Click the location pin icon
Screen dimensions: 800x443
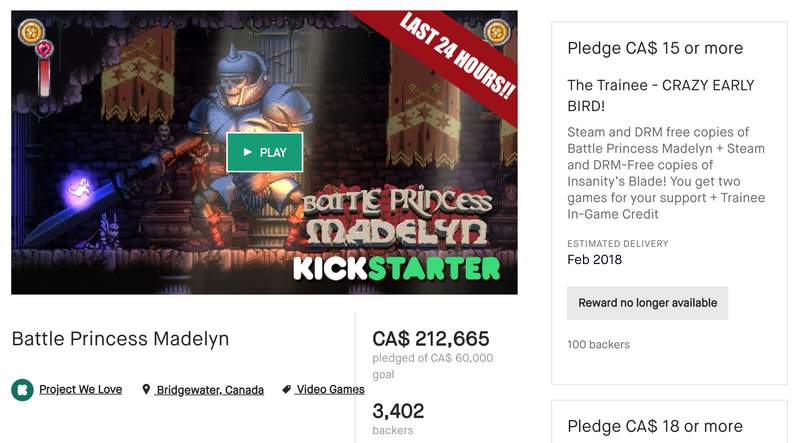pos(146,390)
